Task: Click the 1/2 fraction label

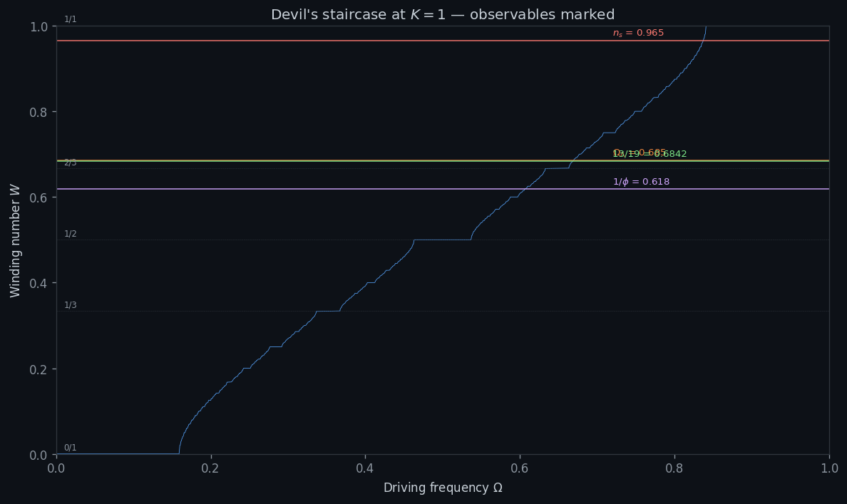Action: coord(70,234)
